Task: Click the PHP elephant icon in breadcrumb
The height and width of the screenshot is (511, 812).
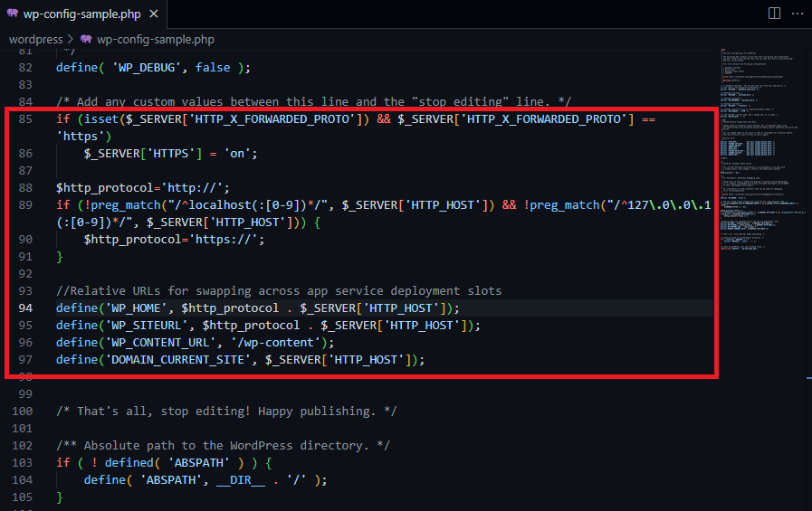Action: [x=86, y=39]
